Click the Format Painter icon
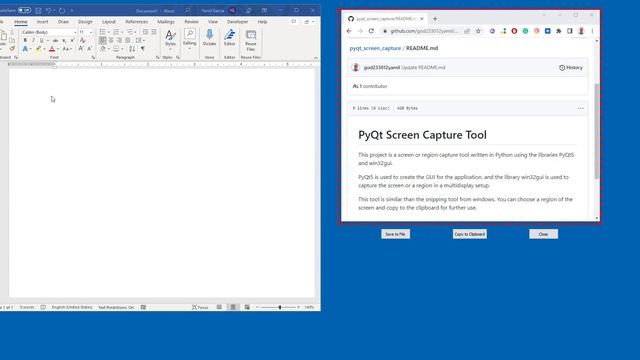The image size is (640, 360). (12, 49)
